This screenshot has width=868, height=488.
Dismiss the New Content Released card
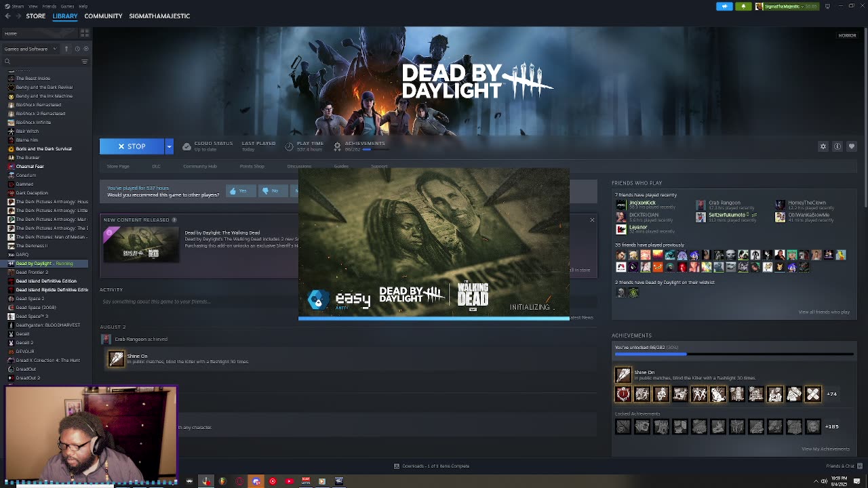tap(592, 220)
